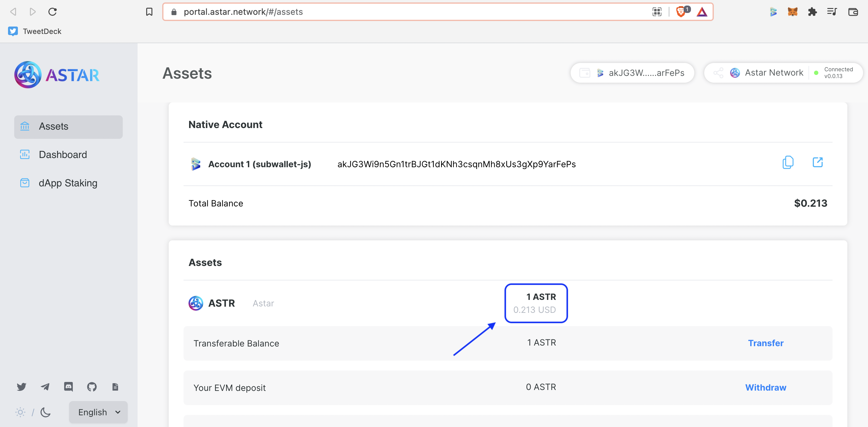
Task: Click Account 1 (subwallet-js) label
Action: click(x=259, y=164)
